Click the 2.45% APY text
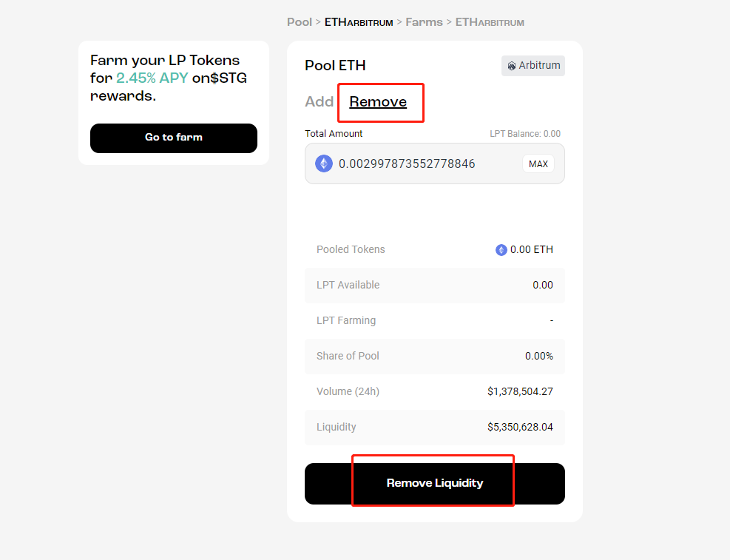The height and width of the screenshot is (560, 730). pos(152,78)
